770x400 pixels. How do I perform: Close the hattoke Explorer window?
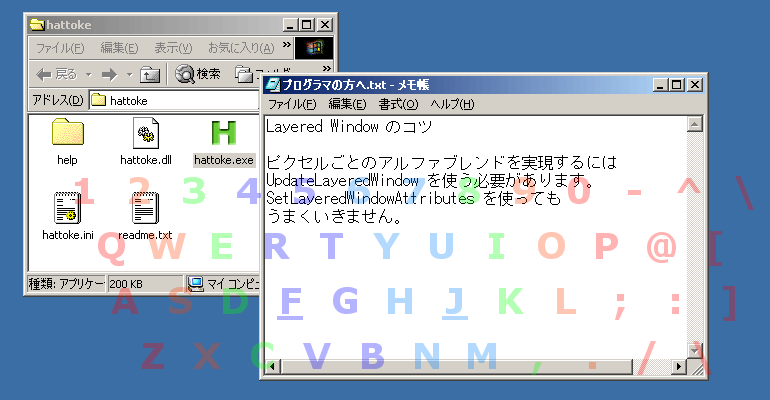[325, 25]
